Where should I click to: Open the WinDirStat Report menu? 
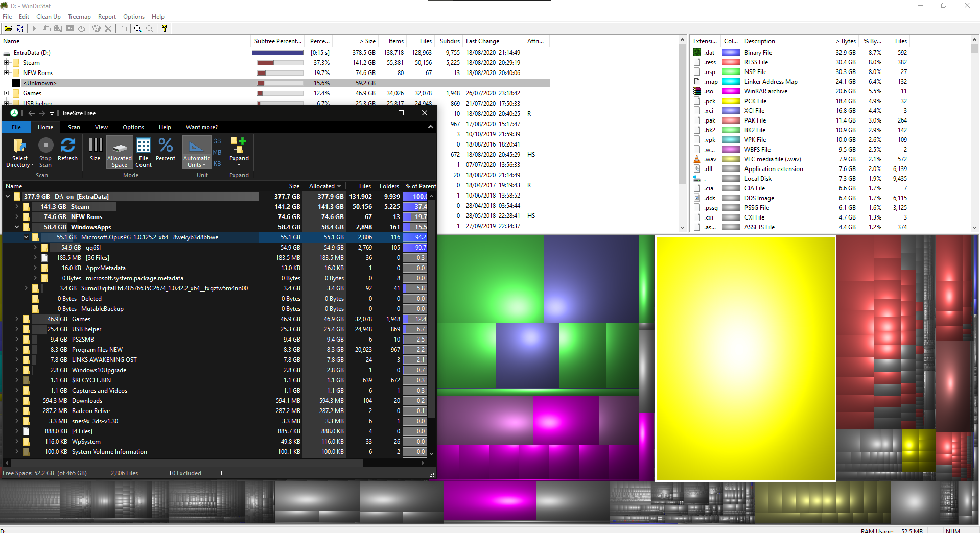107,17
